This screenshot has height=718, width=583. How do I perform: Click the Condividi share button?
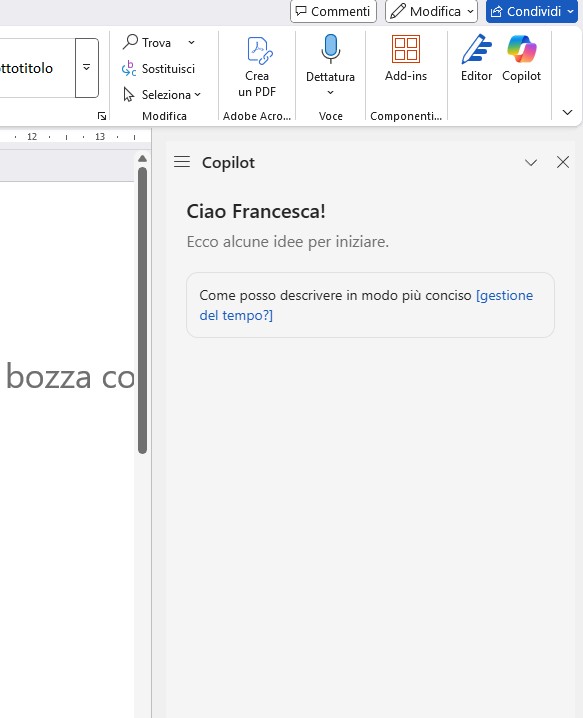click(532, 11)
